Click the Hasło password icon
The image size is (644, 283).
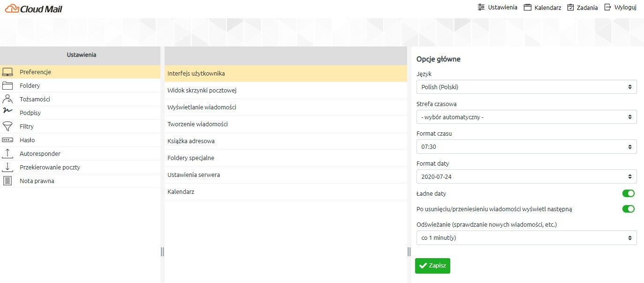pos(8,140)
